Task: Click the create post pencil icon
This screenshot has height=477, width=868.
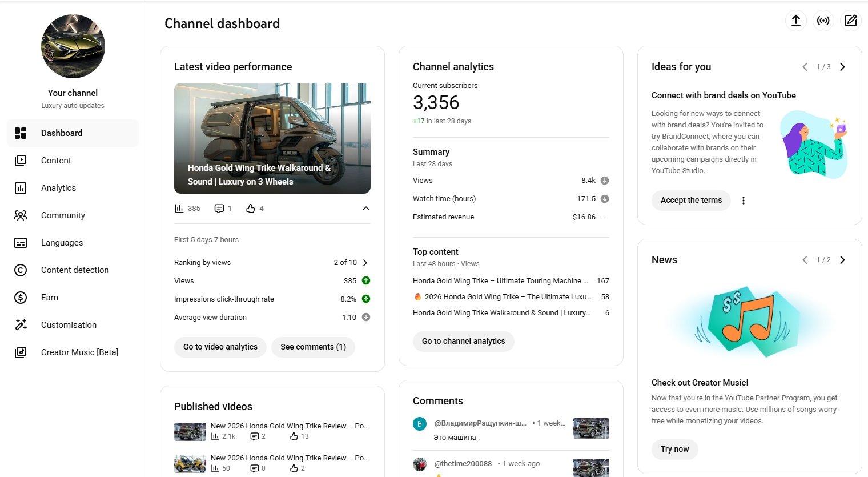Action: [x=850, y=21]
